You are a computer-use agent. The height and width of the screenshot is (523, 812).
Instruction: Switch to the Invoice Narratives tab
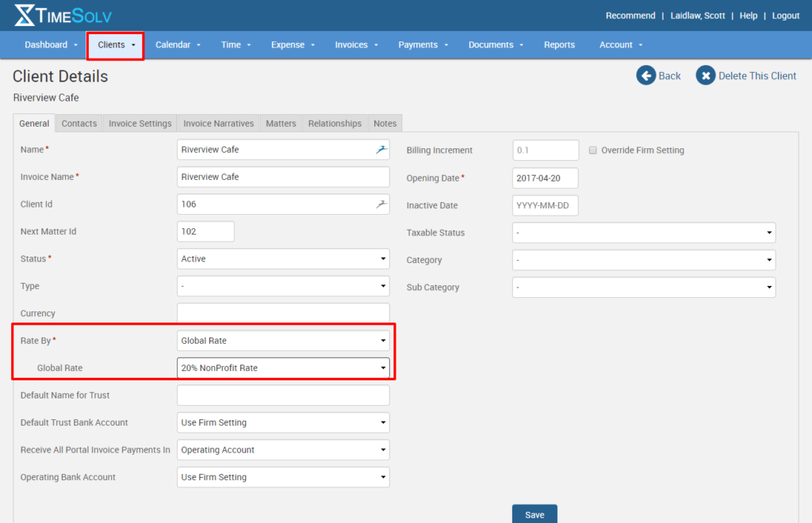218,123
